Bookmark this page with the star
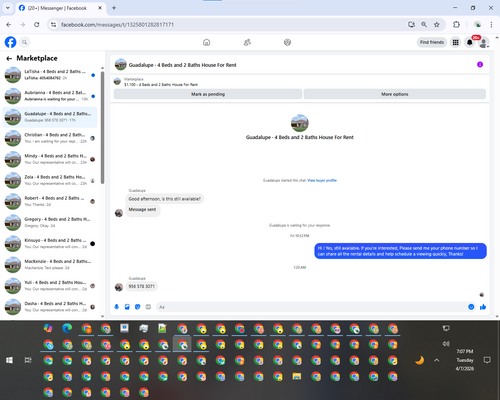The width and height of the screenshot is (500, 400). (437, 24)
